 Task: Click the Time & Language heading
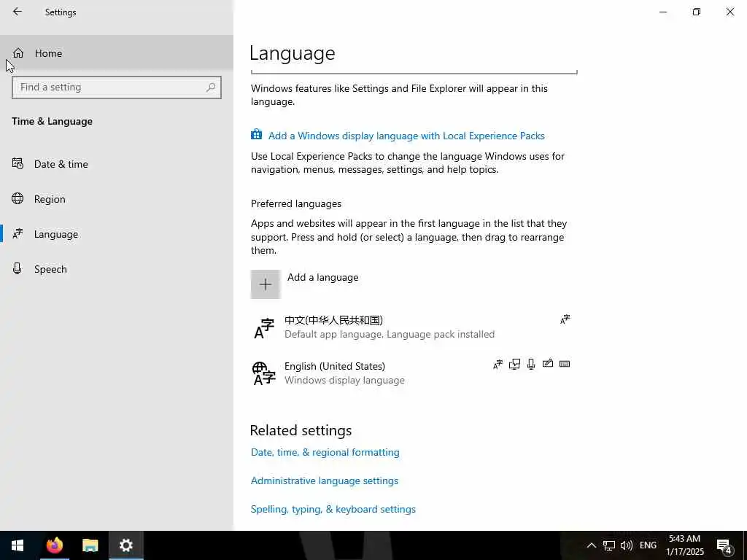point(52,122)
